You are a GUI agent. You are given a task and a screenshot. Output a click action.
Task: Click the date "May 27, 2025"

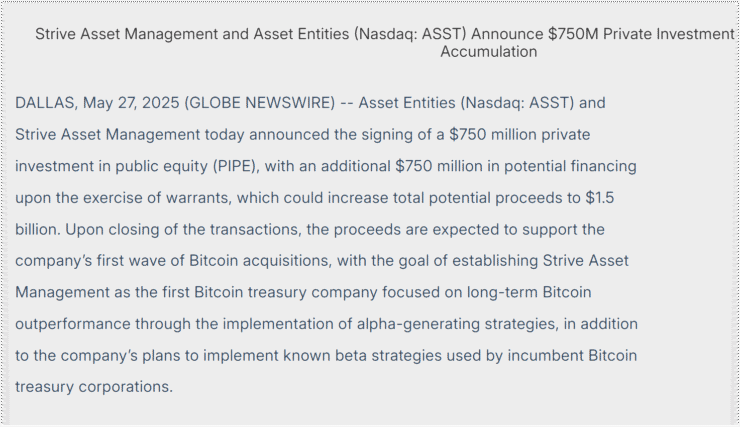pos(131,103)
